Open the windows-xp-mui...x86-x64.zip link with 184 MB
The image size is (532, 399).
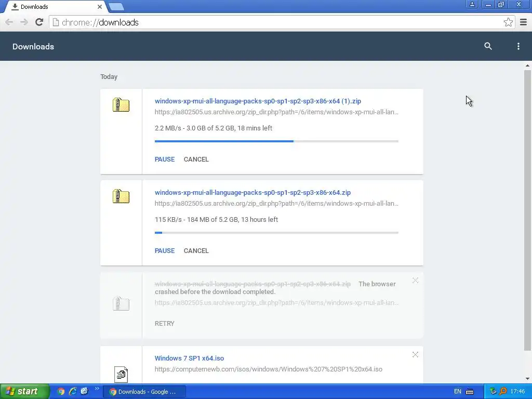click(253, 192)
